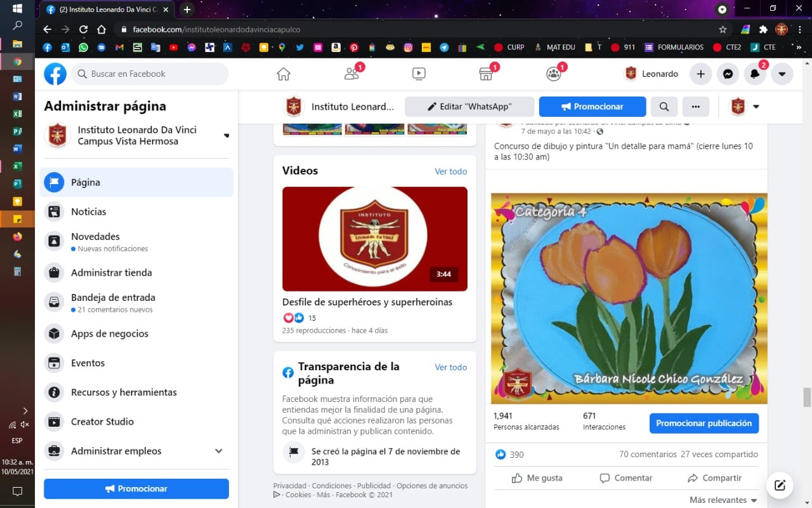Screen dimensions: 812x508
Task: Open Gmail bookmark in bookmarks bar
Action: 119,47
